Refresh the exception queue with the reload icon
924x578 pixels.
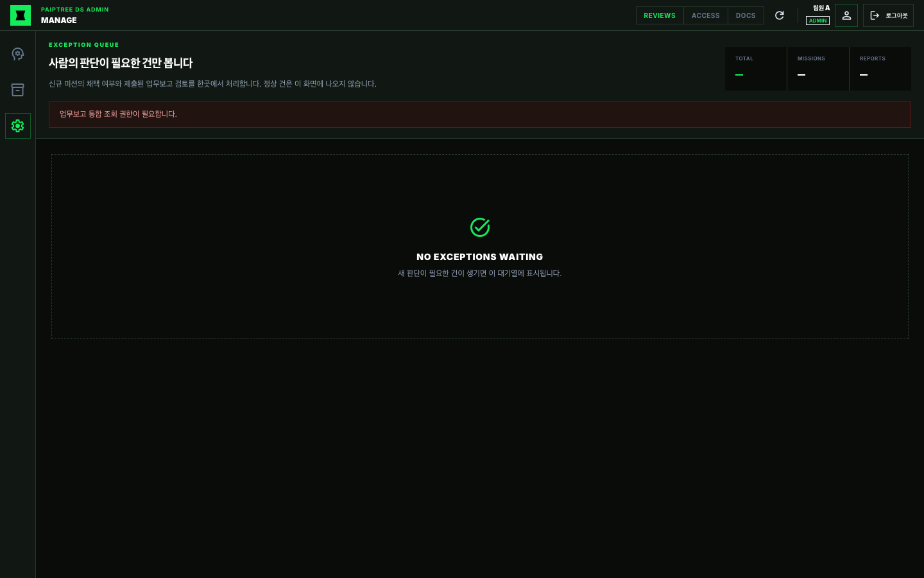coord(780,15)
